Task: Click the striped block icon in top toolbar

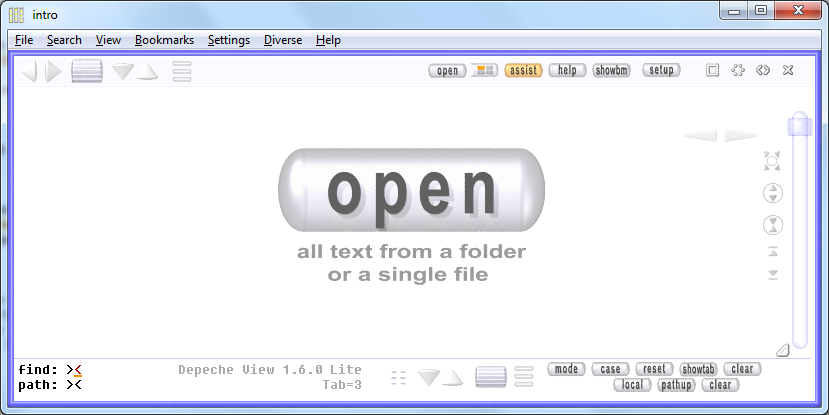Action: [x=87, y=71]
